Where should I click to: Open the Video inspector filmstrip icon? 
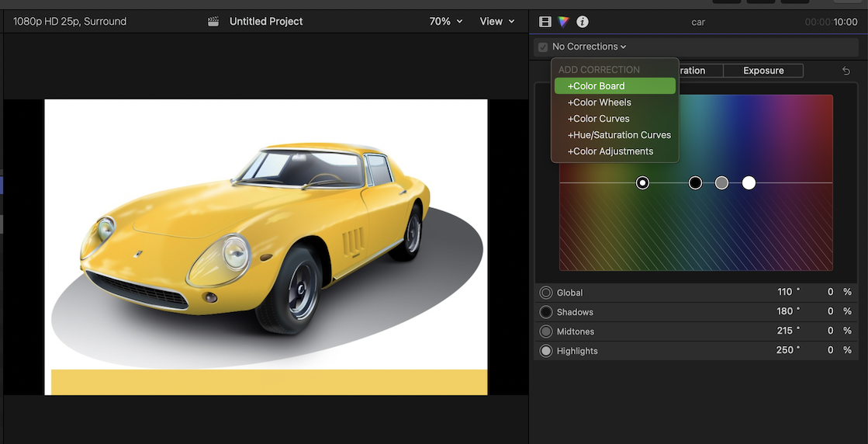click(545, 22)
